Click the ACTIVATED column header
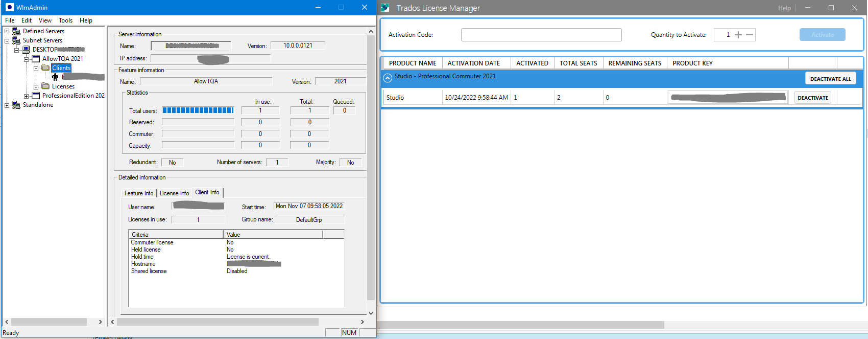868x339 pixels. (x=533, y=63)
